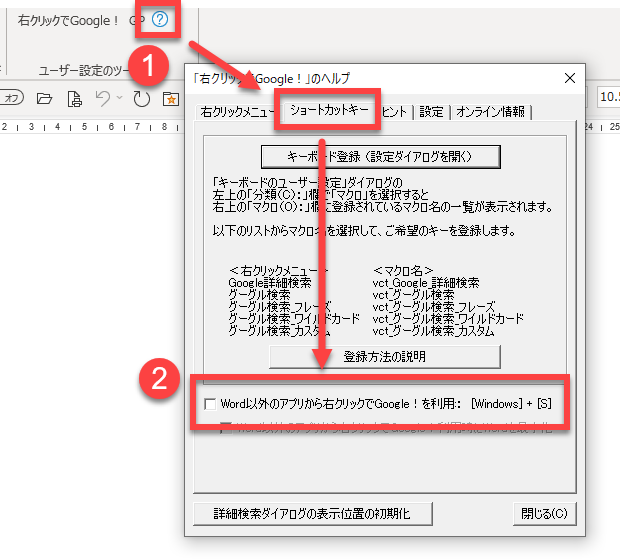Screen dimensions: 620x560
Task: Switch to the 右クリックメニュー tab
Action: click(237, 112)
